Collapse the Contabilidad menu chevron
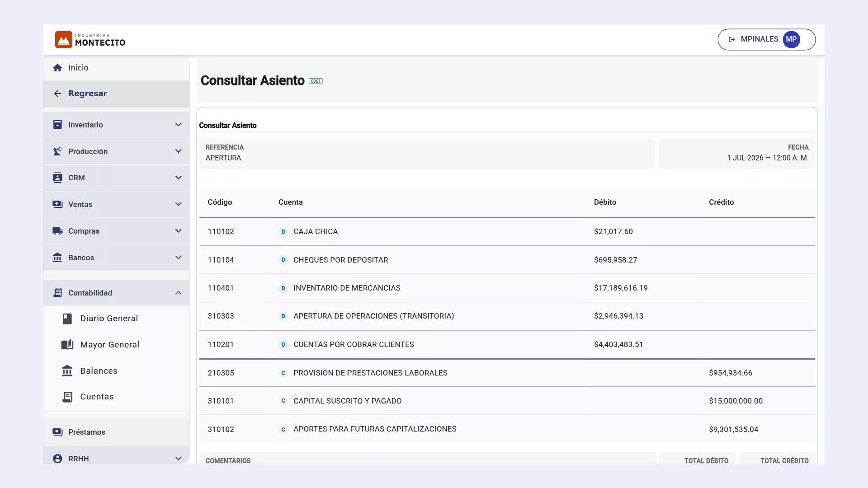This screenshot has width=868, height=488. 179,293
